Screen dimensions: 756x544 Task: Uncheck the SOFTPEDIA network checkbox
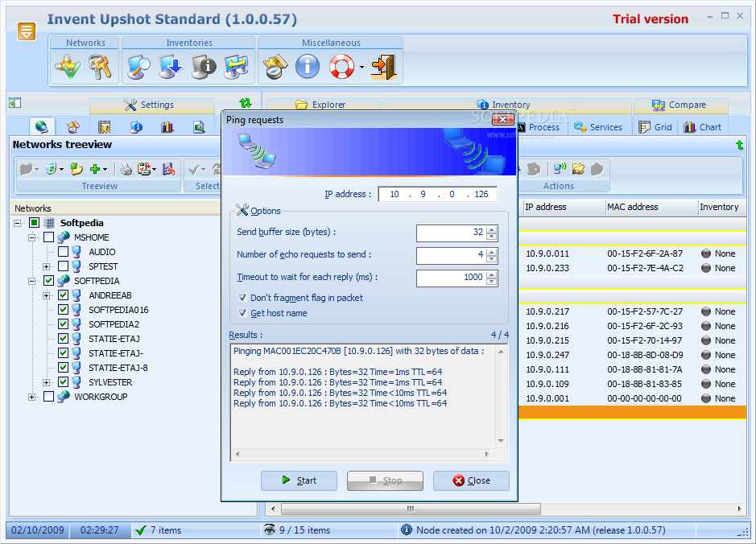coord(48,280)
